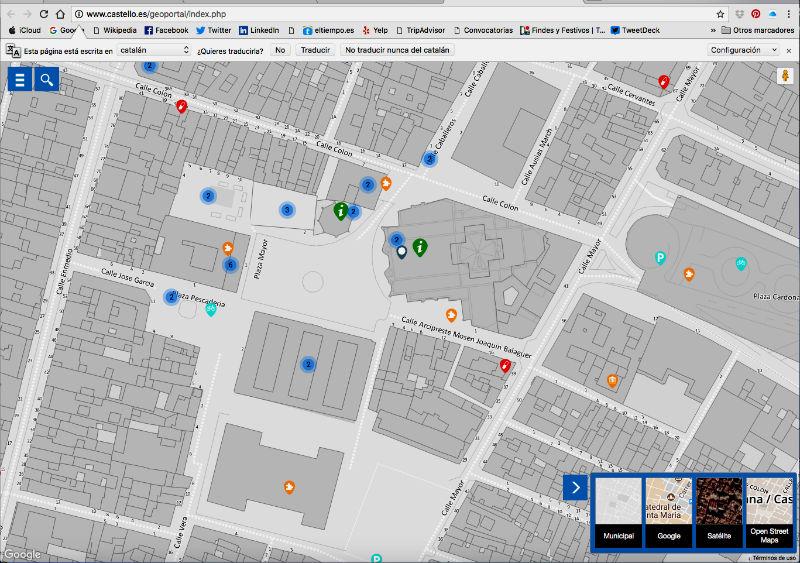Viewport: 800px width, 563px height.
Task: Click the green info marker near Plaza Mayor
Action: (x=341, y=211)
